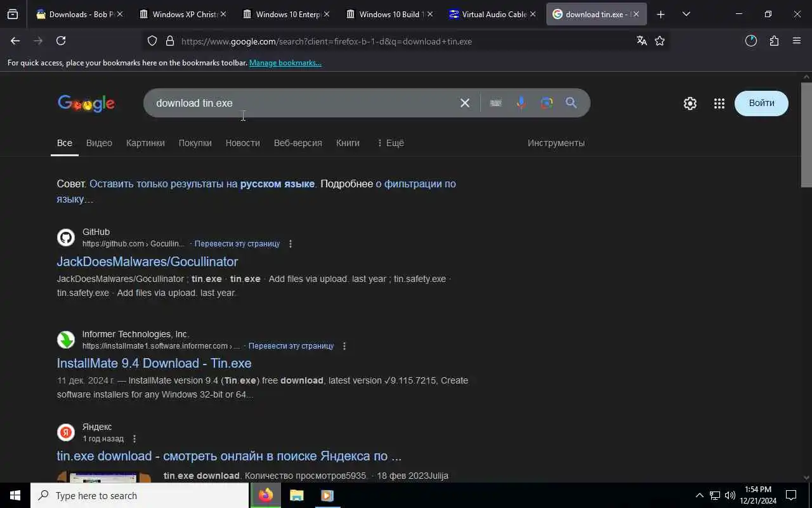Open options menu for Яндекс result
812x508 pixels.
[x=134, y=439]
